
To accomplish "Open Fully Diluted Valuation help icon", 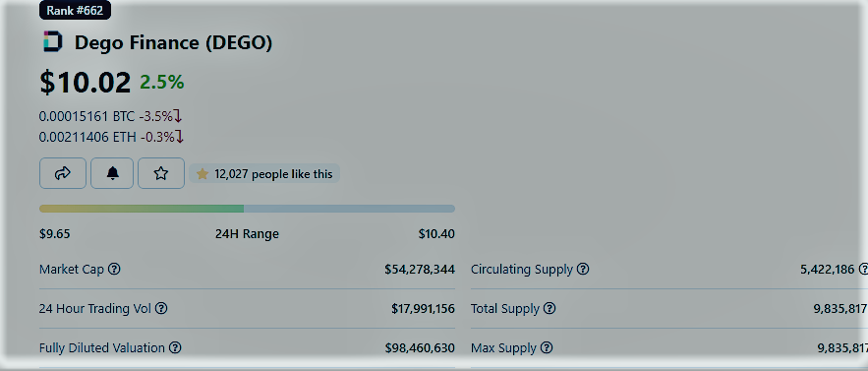I will click(175, 347).
